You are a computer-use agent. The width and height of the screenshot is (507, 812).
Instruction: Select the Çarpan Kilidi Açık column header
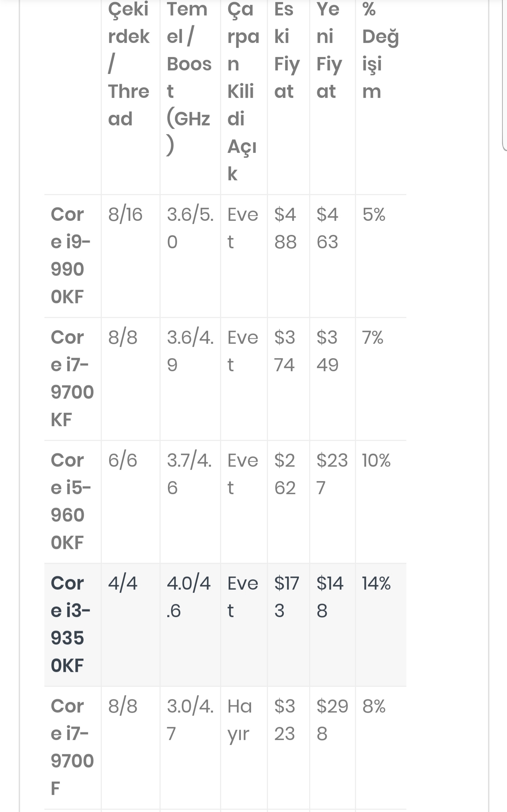[x=244, y=91]
